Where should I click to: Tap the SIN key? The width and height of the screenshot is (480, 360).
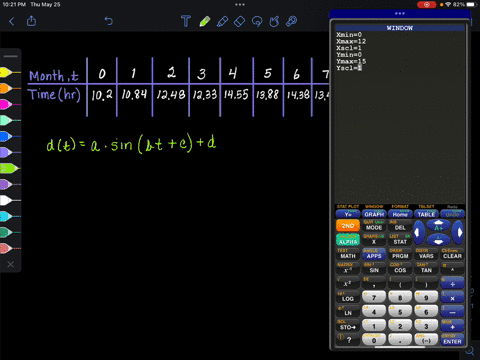tap(374, 270)
